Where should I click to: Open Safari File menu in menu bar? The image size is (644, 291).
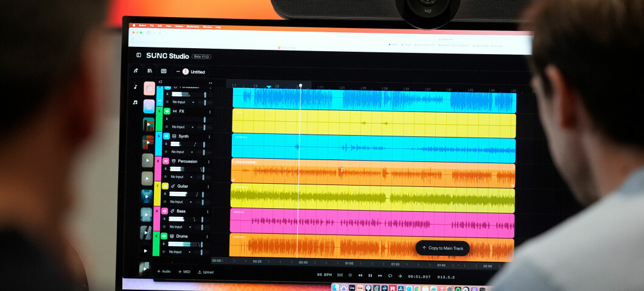152,26
